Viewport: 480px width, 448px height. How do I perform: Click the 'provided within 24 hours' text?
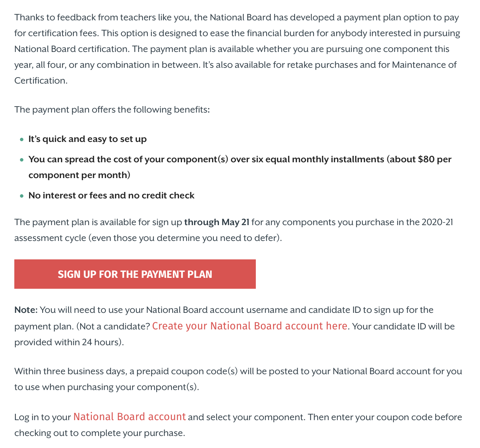(x=69, y=342)
